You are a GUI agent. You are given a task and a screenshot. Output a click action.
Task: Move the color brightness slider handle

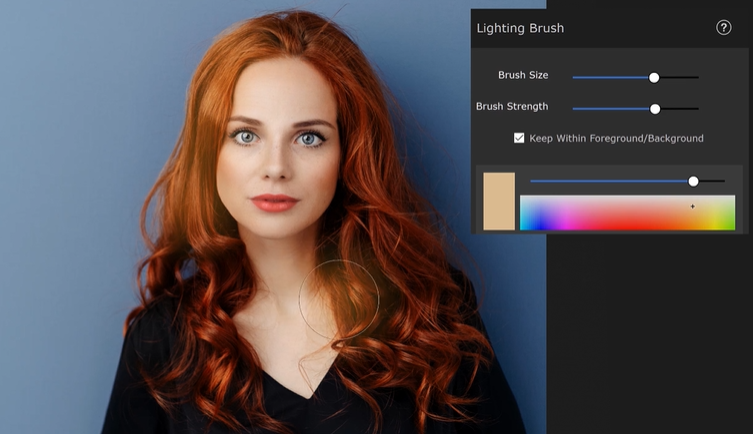point(693,181)
